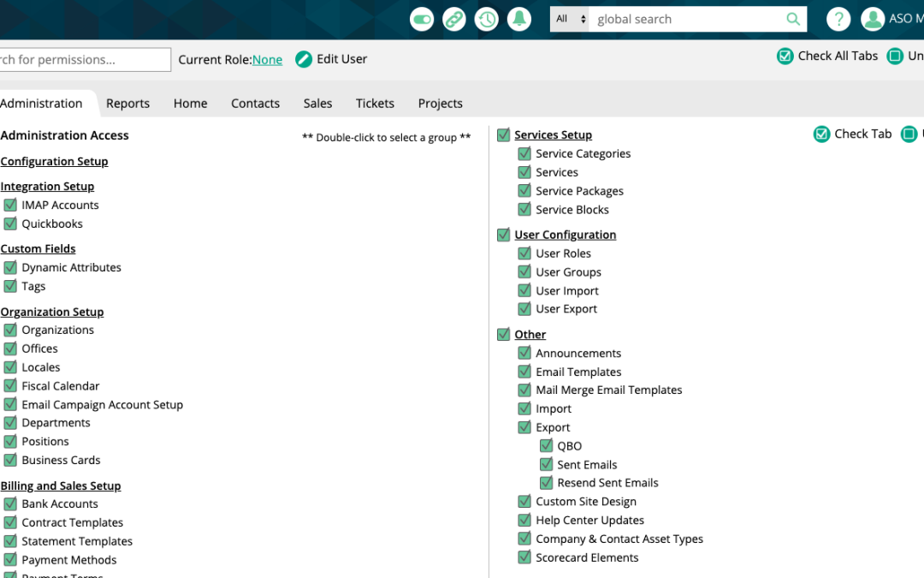924x578 pixels.
Task: Open the notifications bell icon
Action: [519, 20]
